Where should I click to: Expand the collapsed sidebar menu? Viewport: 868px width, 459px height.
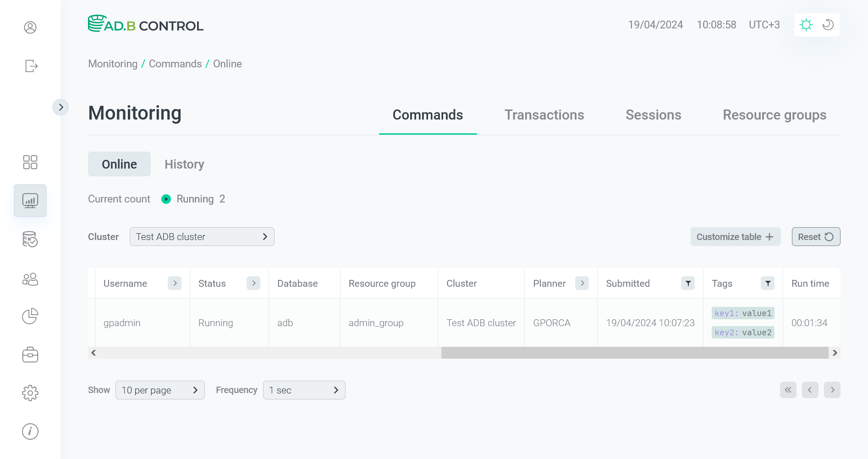pyautogui.click(x=60, y=107)
